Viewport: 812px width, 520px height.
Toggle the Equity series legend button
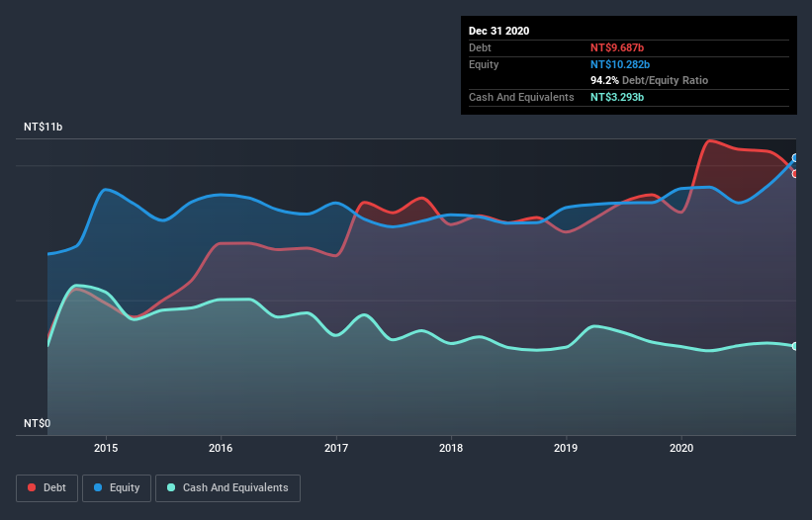pyautogui.click(x=117, y=488)
